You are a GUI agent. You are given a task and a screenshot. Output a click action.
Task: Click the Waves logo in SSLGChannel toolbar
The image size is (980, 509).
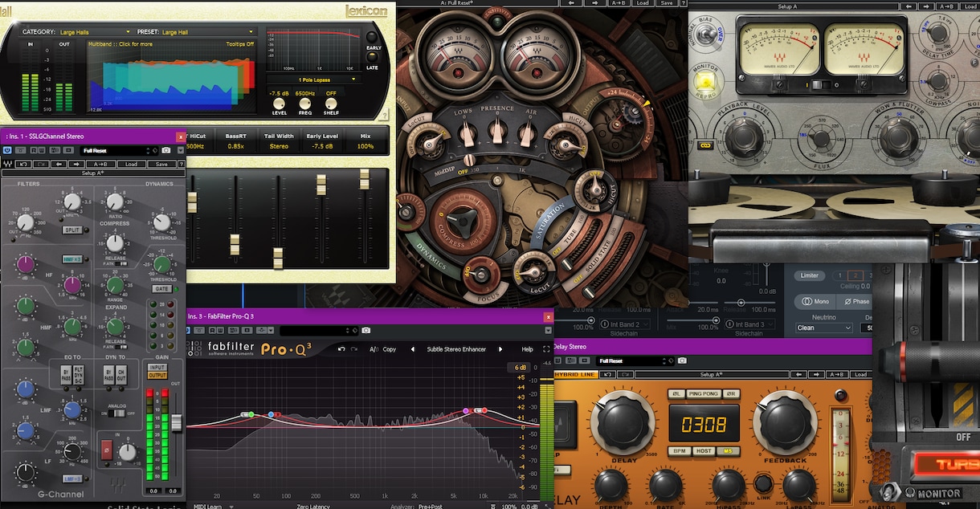(x=7, y=164)
